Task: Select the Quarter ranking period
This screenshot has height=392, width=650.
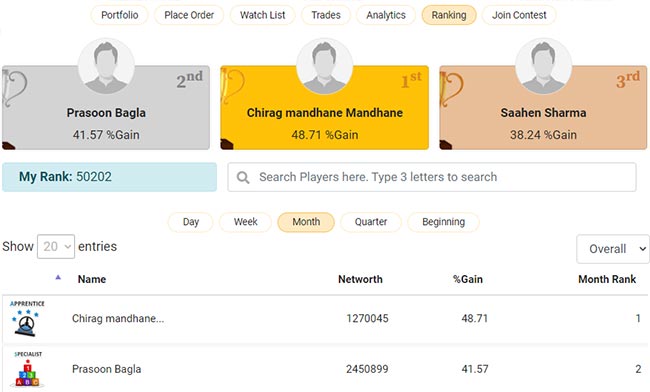Action: point(371,222)
